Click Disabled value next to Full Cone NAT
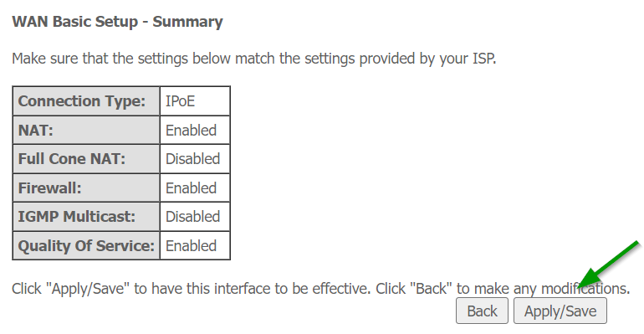Screen dimensions: 644x334 click(195, 159)
